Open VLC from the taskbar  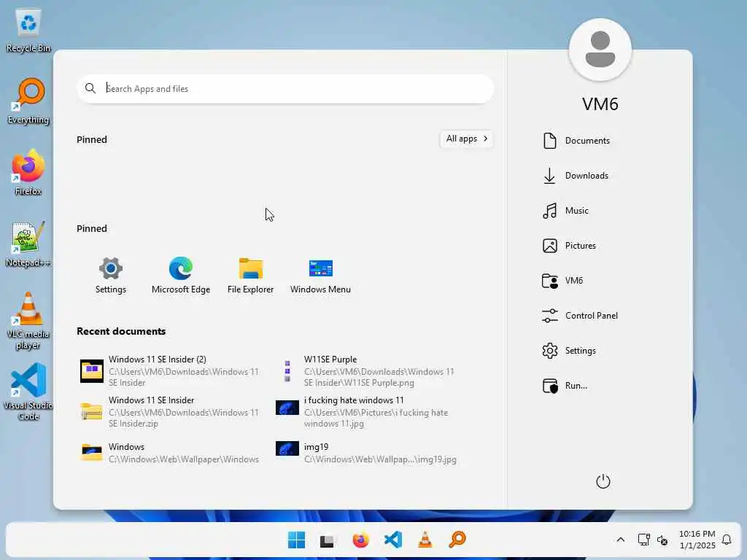[x=425, y=540]
